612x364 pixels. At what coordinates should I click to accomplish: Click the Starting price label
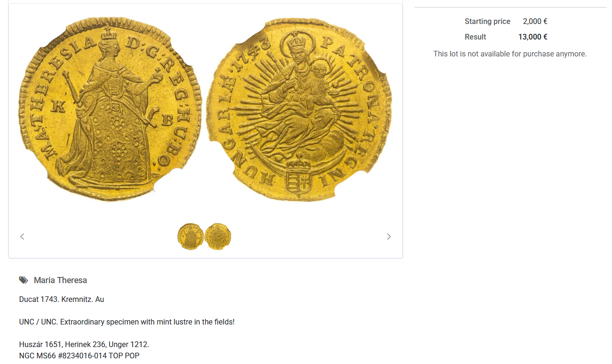487,22
